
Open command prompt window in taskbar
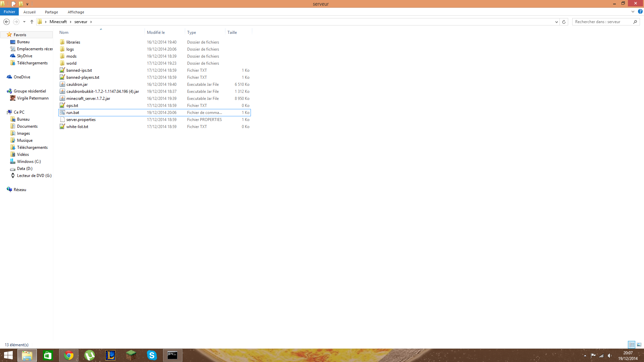[173, 355]
